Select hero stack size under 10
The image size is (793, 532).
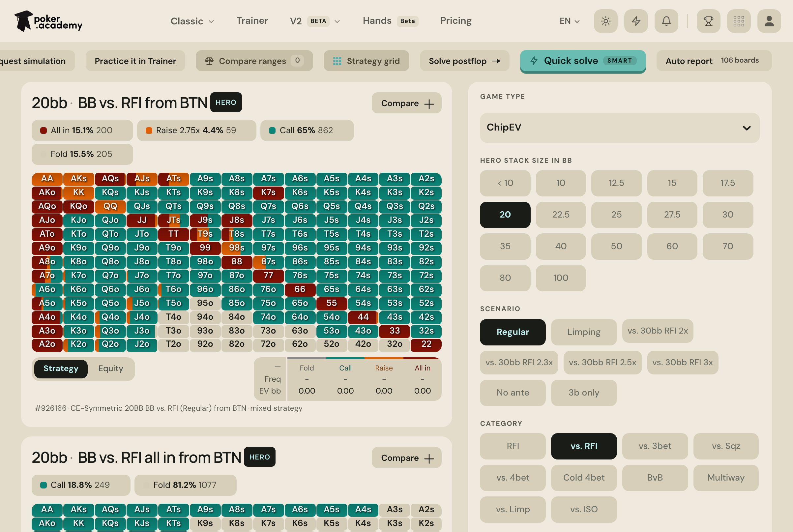(x=505, y=183)
